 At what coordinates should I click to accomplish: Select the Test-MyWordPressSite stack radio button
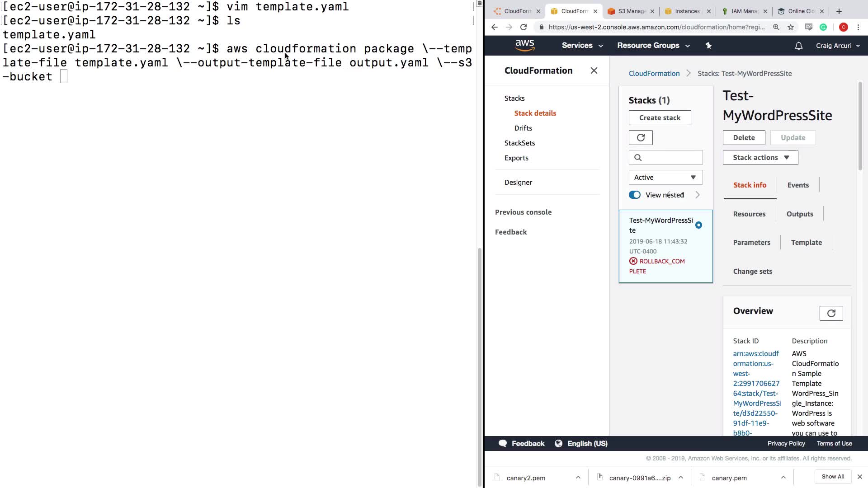(698, 225)
